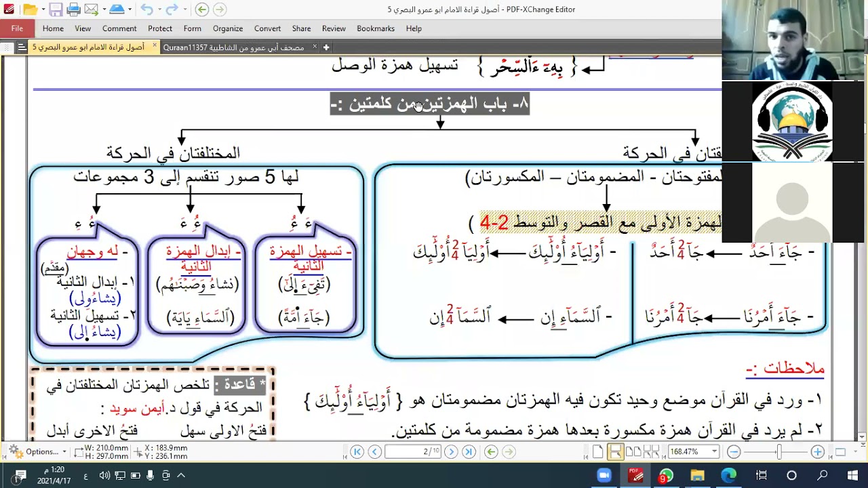Go to the next page

coord(451,451)
